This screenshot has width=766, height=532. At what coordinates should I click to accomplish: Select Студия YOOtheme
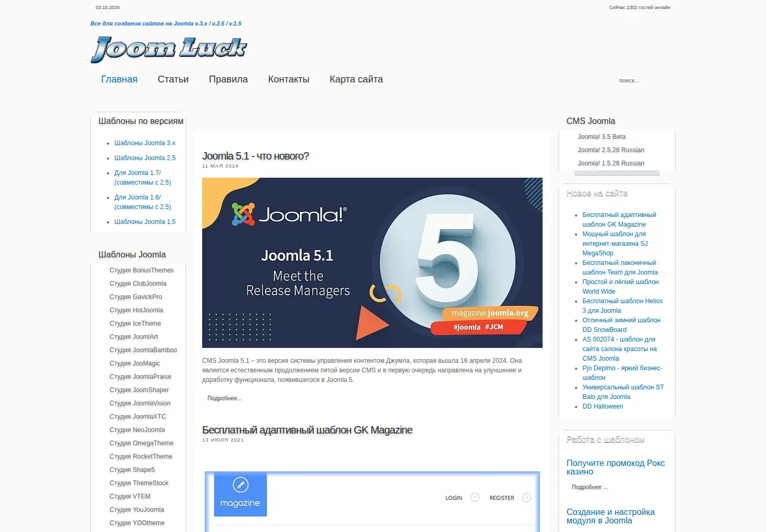coord(137,523)
